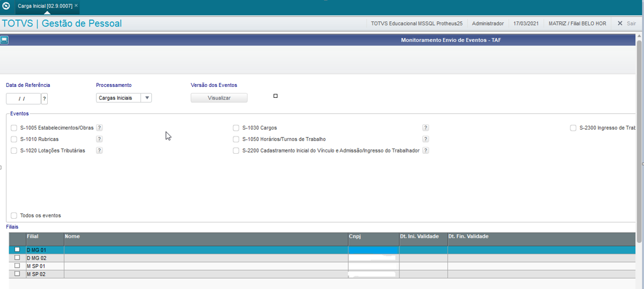Image resolution: width=644 pixels, height=289 pixels.
Task: Select the M SP 02 filial row checkbox
Action: click(x=17, y=273)
